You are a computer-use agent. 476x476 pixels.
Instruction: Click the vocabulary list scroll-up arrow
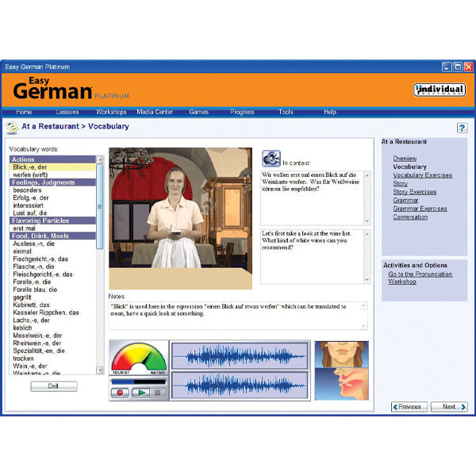click(x=100, y=159)
